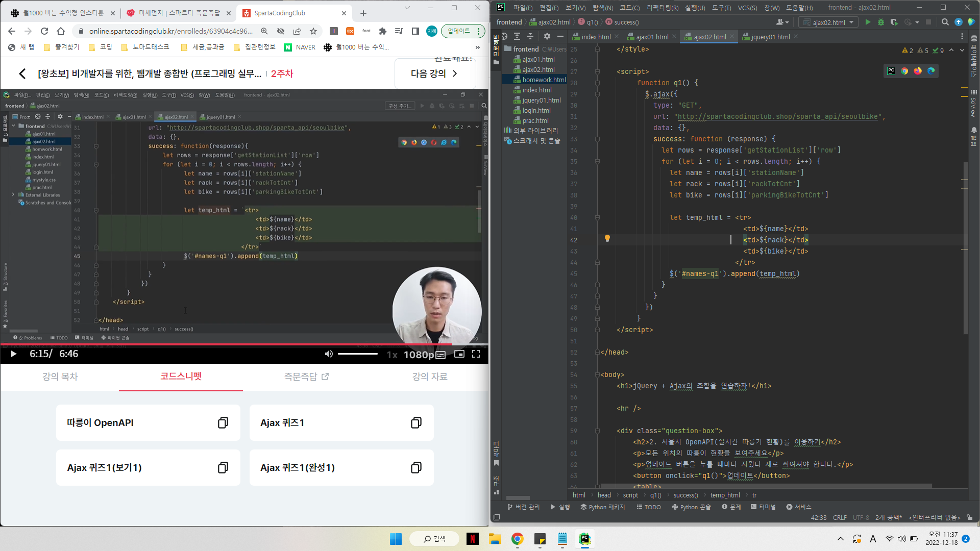Start debugging with the bug icon
980x551 pixels.
[881, 22]
